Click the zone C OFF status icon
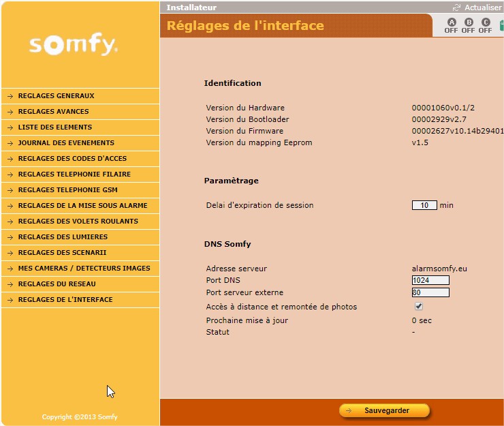The image size is (504, 426). [x=485, y=26]
